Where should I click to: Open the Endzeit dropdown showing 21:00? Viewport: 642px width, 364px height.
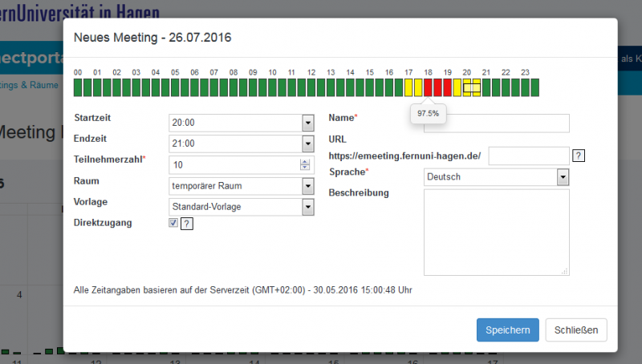click(x=242, y=144)
